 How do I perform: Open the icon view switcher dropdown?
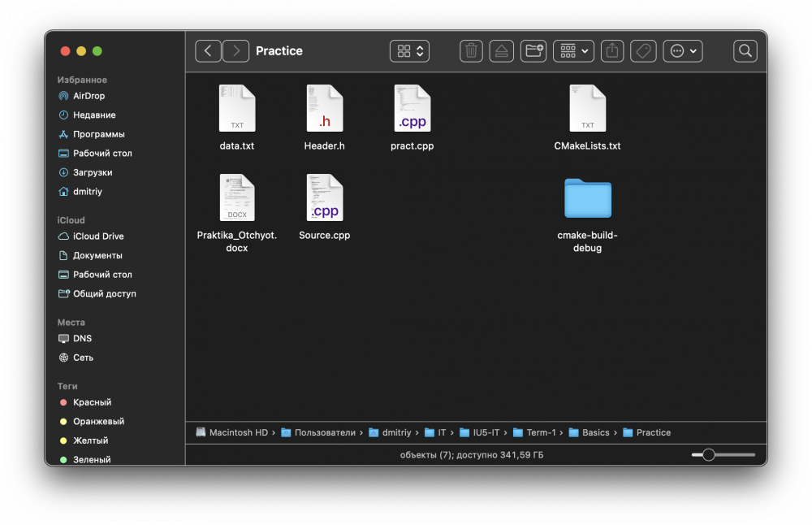click(409, 51)
